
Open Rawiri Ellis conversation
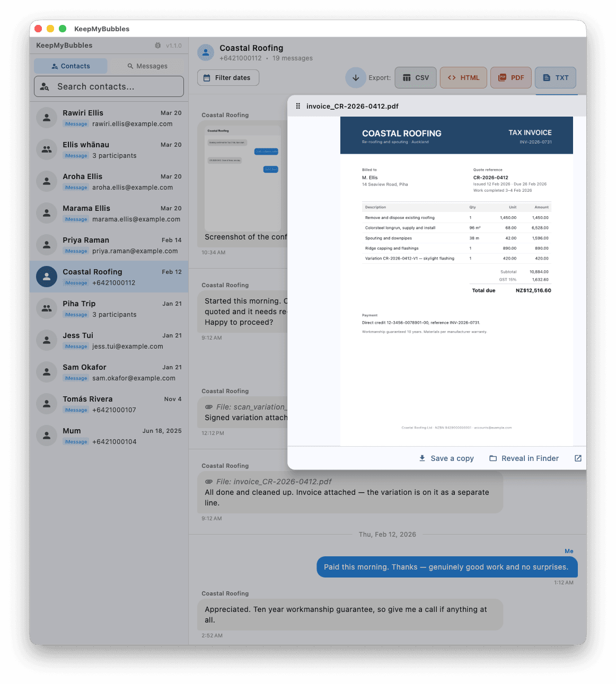[x=109, y=118]
